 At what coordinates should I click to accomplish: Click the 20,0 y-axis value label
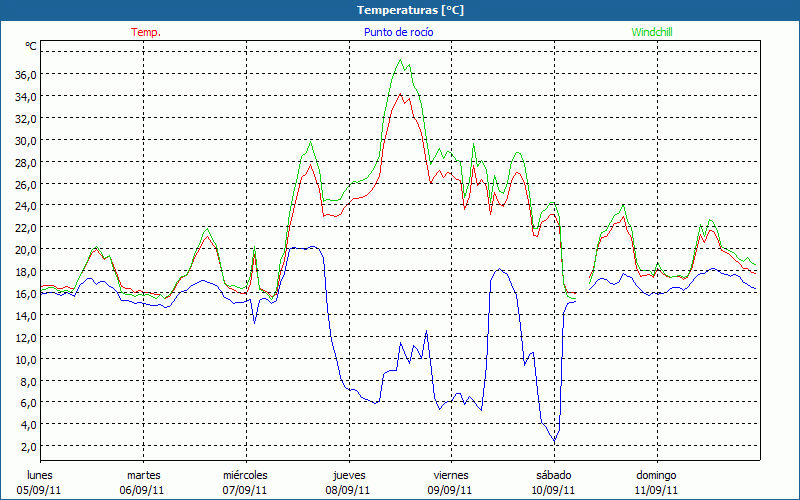pyautogui.click(x=26, y=250)
